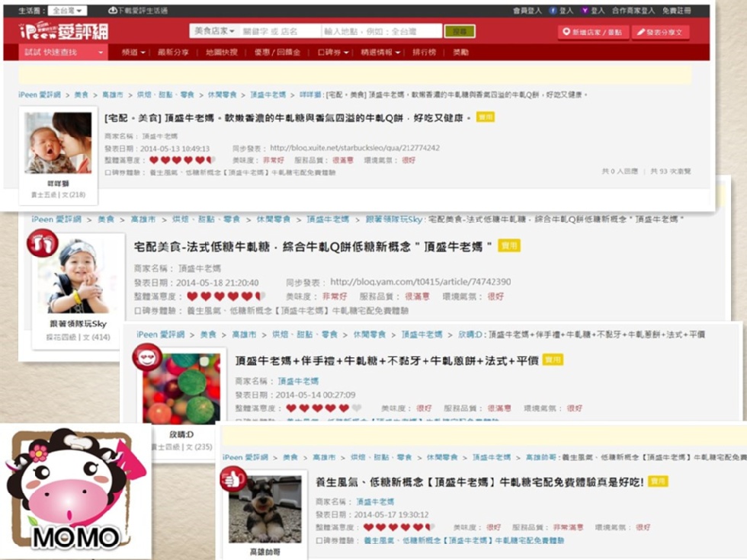
Task: Click the 高雄帥哥 dog photo avatar
Action: pyautogui.click(x=265, y=509)
